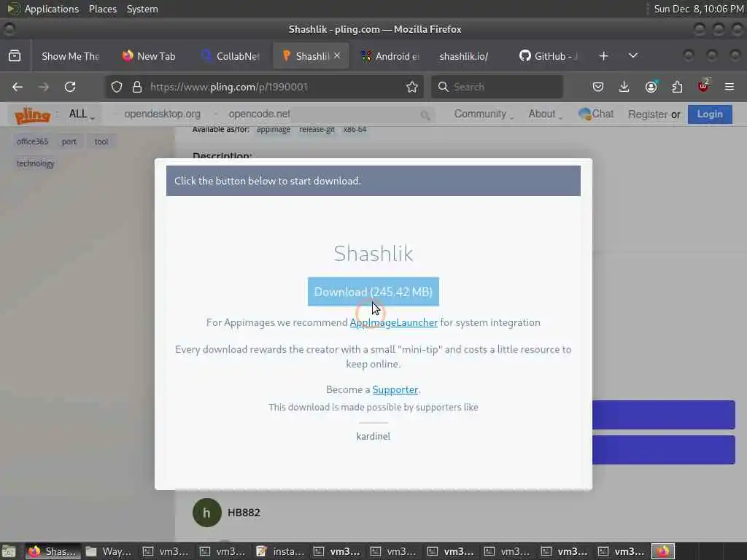Open the Places menu

click(x=102, y=9)
